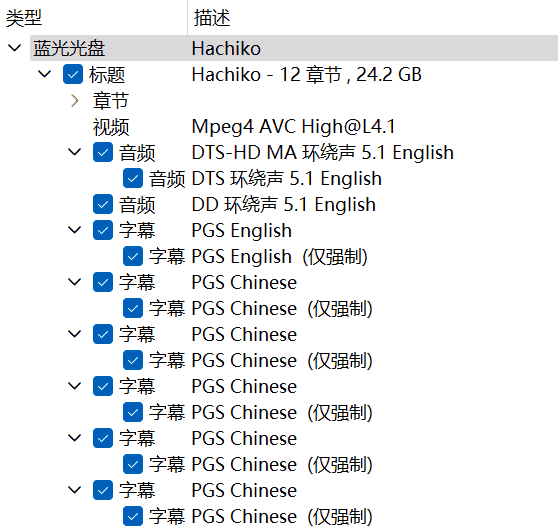Uncheck the DD 环绕声 5.1 English audio
Screen dimensions: 558x531
103,204
